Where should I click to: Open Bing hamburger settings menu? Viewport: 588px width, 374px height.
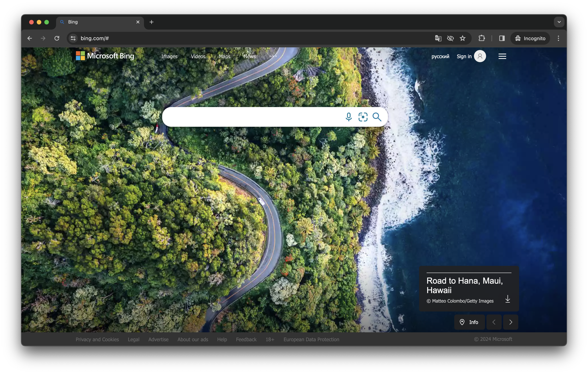pos(502,56)
